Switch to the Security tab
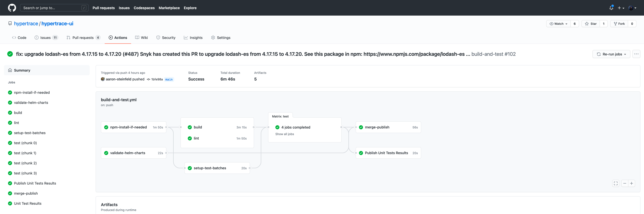 [x=166, y=37]
